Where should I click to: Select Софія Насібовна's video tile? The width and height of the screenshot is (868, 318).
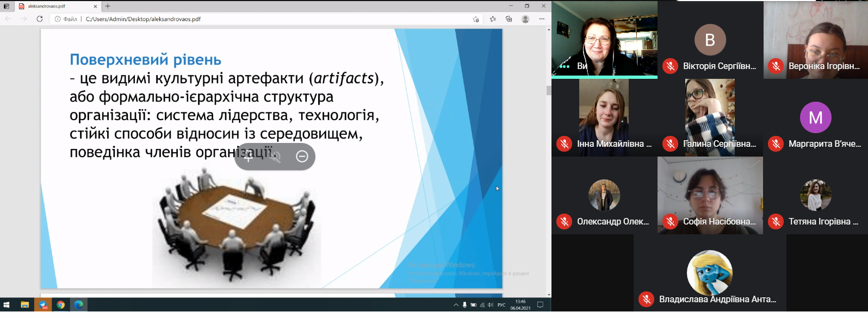click(x=710, y=190)
